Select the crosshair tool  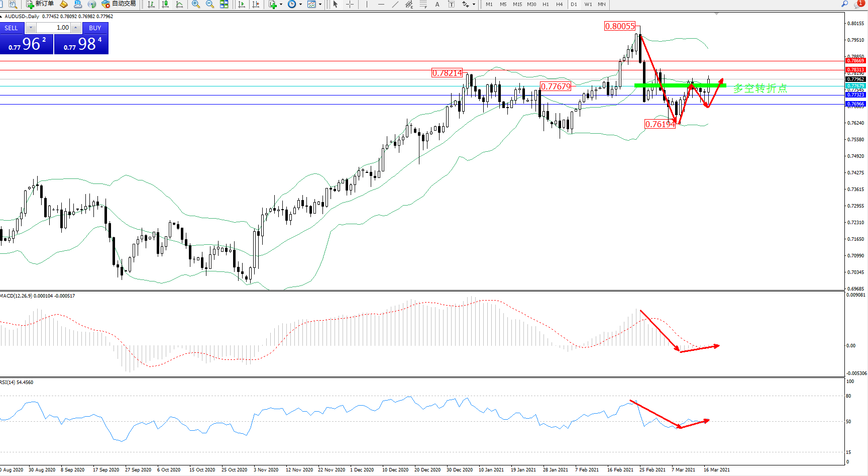(350, 4)
